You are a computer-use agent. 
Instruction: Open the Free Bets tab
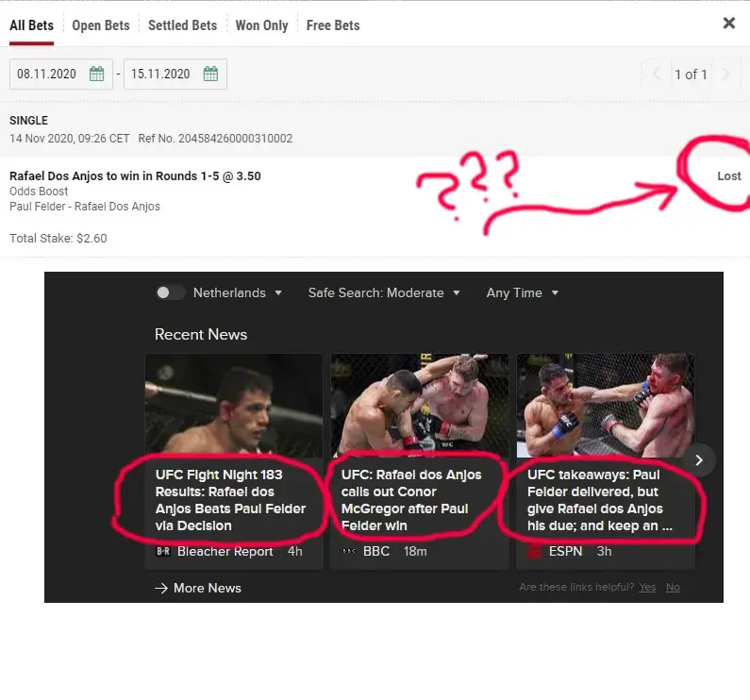[x=333, y=25]
